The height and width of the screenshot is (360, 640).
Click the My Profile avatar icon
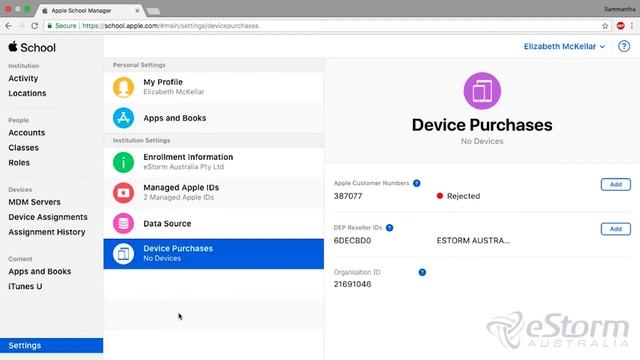[123, 87]
